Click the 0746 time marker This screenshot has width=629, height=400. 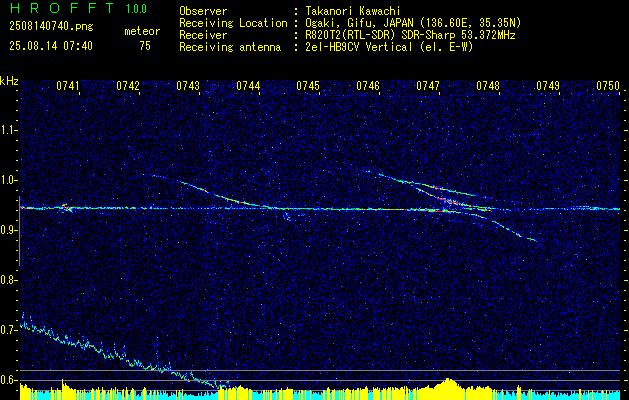coord(368,86)
